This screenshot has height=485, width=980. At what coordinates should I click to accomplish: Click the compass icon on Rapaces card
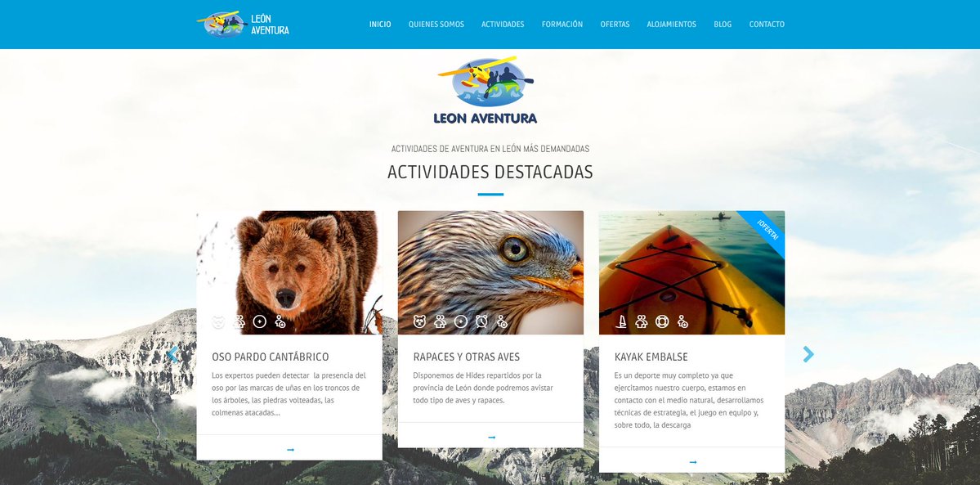click(461, 321)
